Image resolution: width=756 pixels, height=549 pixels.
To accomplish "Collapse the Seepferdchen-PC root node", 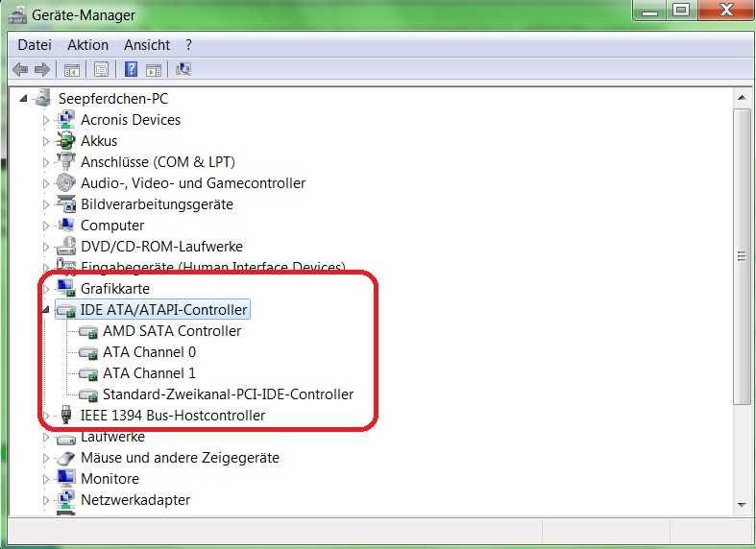I will point(23,99).
